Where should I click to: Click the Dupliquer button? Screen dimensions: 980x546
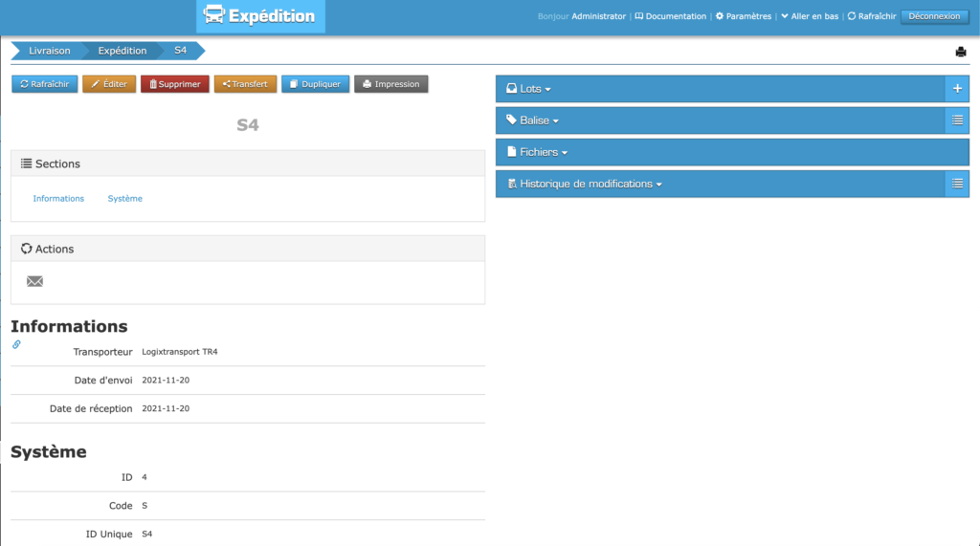tap(315, 84)
